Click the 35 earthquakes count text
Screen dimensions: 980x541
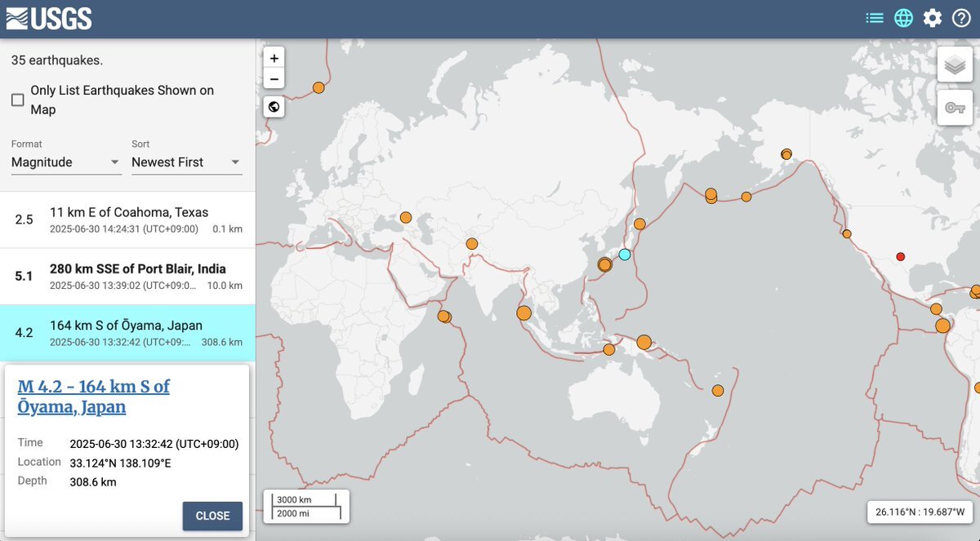pyautogui.click(x=57, y=60)
